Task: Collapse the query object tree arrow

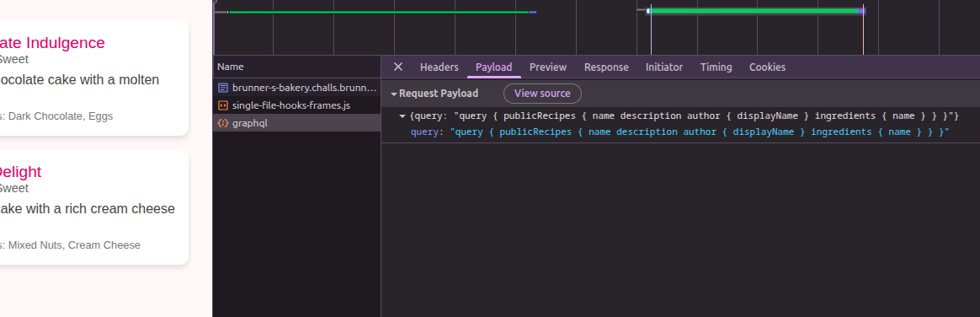Action: 402,116
